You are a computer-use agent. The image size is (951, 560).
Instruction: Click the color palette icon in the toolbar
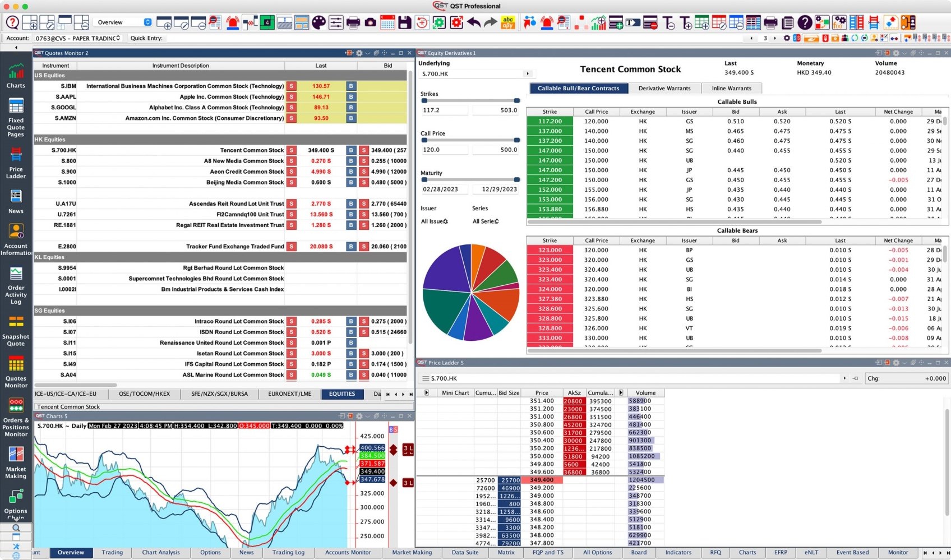(318, 22)
